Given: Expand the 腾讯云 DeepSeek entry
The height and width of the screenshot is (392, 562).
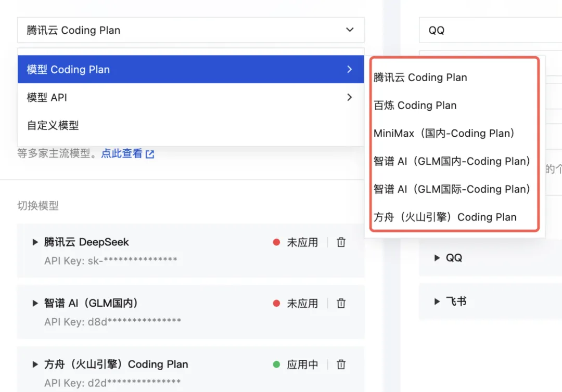Looking at the screenshot, I should [x=35, y=242].
